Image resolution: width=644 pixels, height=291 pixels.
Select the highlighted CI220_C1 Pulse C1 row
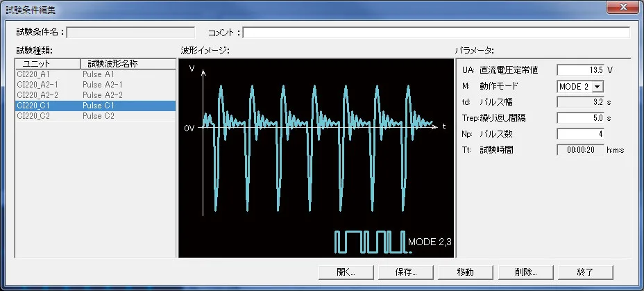(x=94, y=106)
